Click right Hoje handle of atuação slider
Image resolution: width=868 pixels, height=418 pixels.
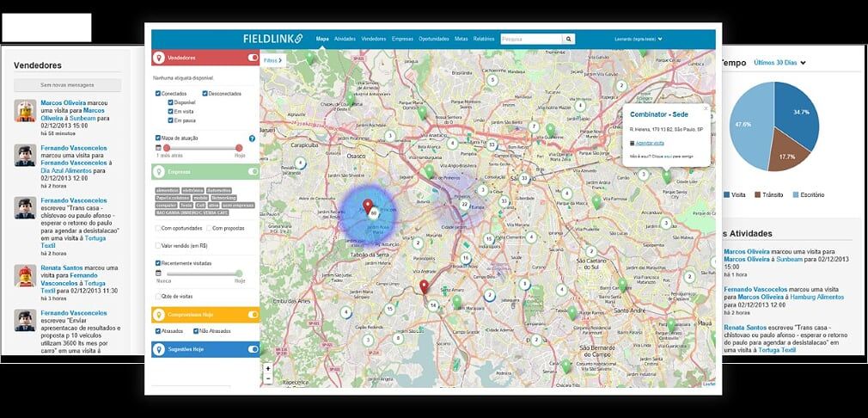tap(239, 148)
